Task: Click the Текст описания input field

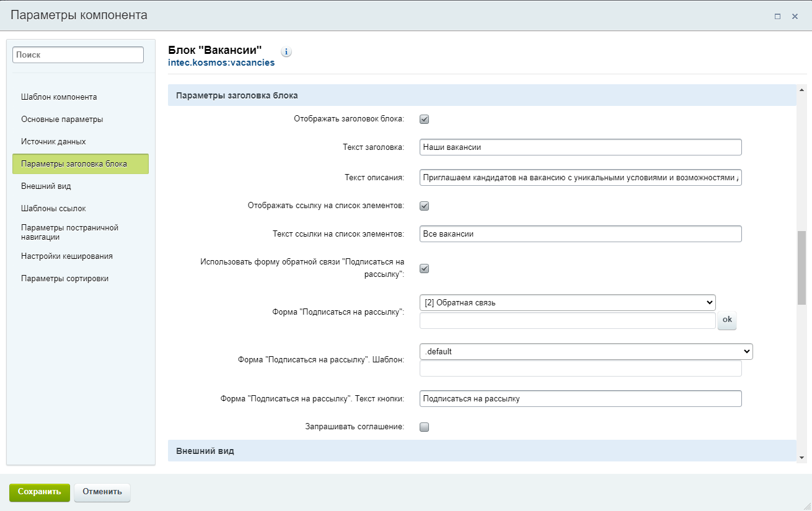Action: point(581,177)
